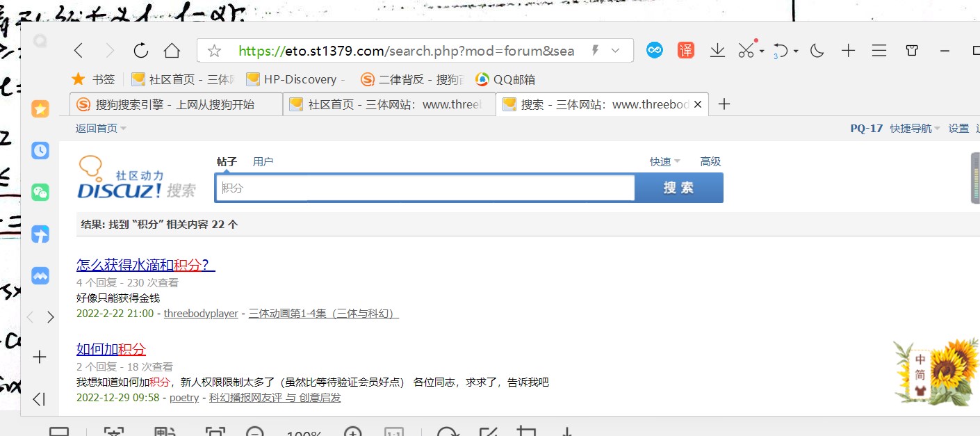Viewport: 980px width, 436px height.
Task: Open the forum 三体动画第1-4集（三体与科幻）
Action: point(323,314)
